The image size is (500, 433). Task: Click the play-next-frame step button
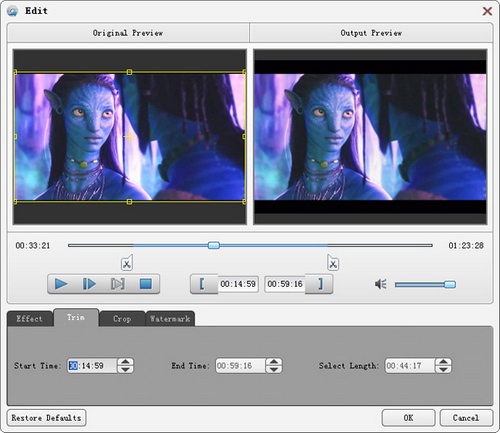(89, 284)
